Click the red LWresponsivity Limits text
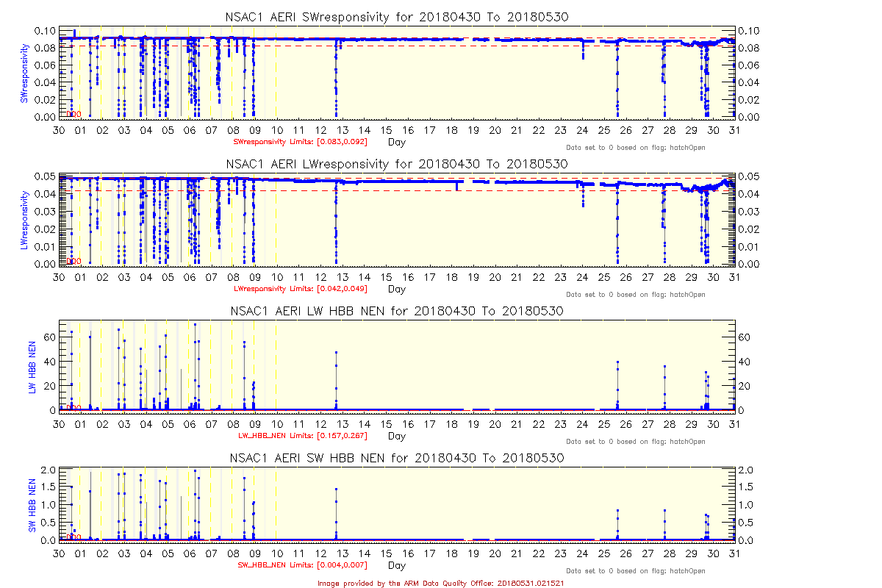Image resolution: width=882 pixels, height=588 pixels. (300, 288)
